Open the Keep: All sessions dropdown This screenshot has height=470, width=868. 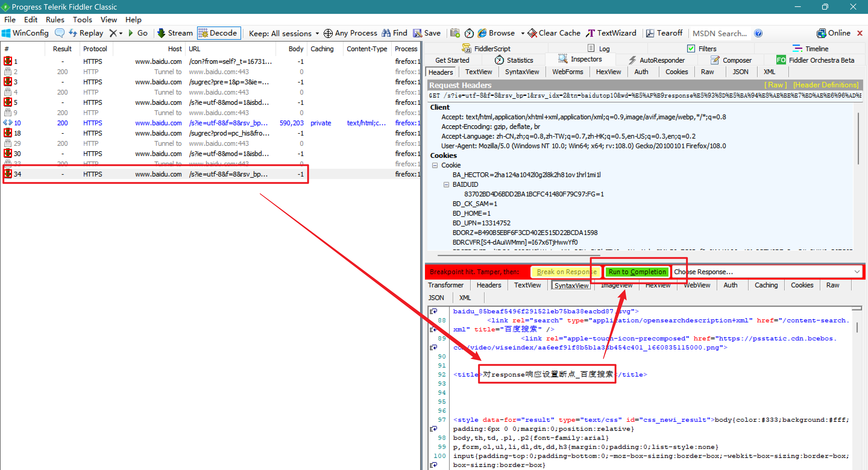pyautogui.click(x=284, y=33)
